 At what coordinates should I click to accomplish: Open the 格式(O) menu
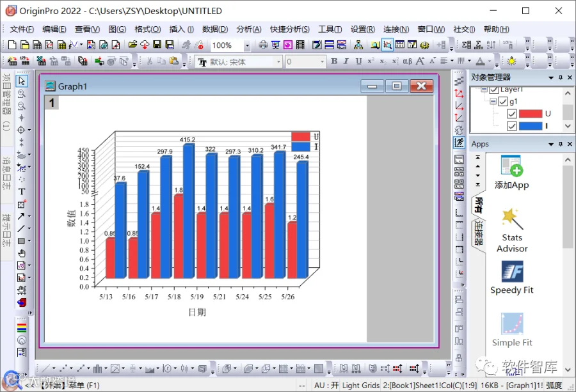coord(147,29)
